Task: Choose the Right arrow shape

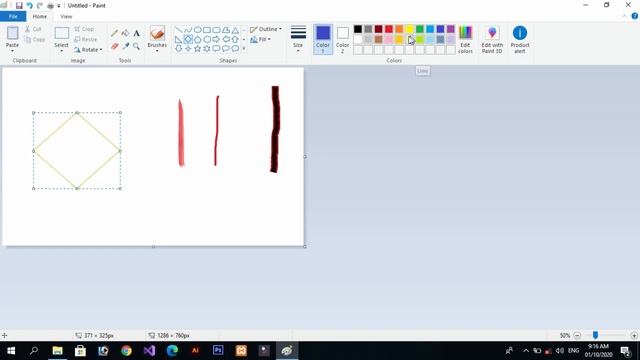Action: (x=216, y=40)
